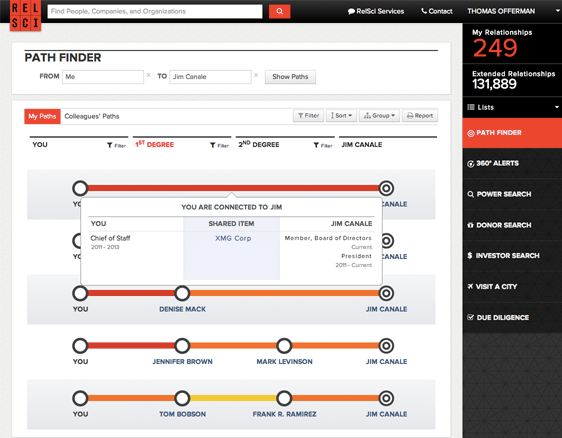Open the Tom Bobson name link
The height and width of the screenshot is (438, 562).
[x=182, y=414]
